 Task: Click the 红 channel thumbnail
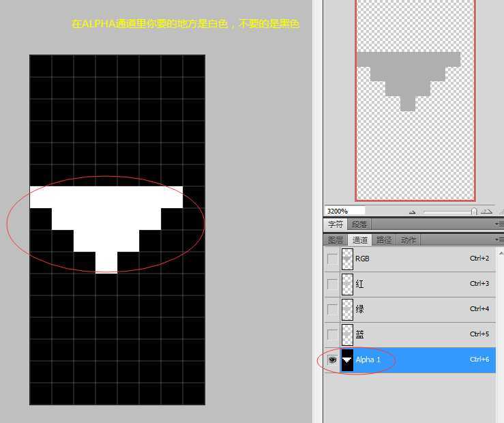(x=347, y=284)
